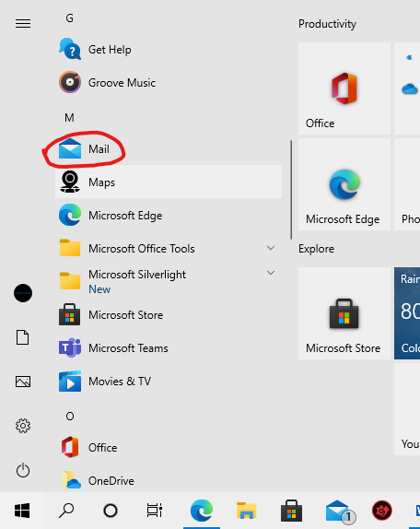
Task: Click the app list scrollbar
Action: (291, 190)
